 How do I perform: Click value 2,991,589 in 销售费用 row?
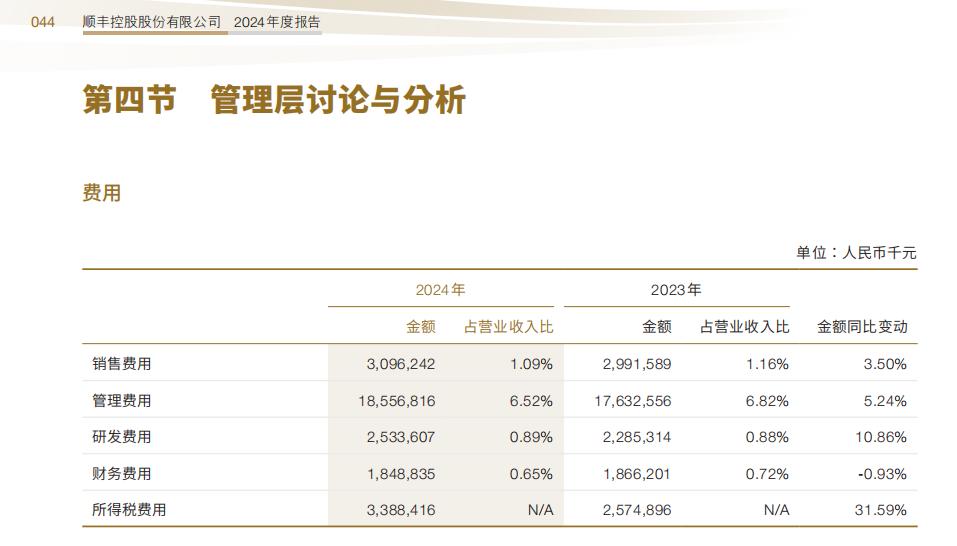[637, 364]
